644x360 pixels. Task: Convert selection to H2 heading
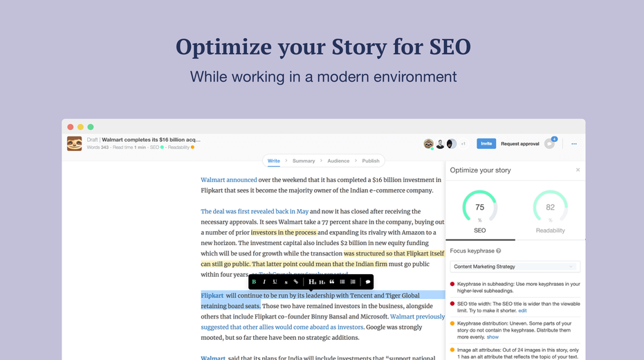(x=312, y=282)
